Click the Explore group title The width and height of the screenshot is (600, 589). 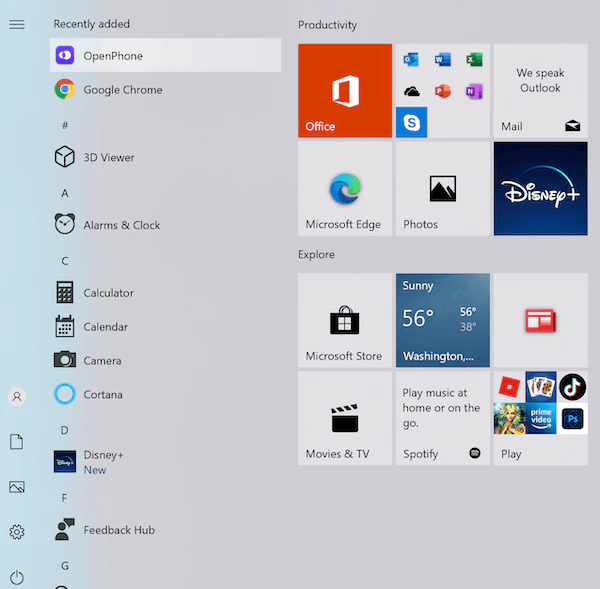[316, 255]
